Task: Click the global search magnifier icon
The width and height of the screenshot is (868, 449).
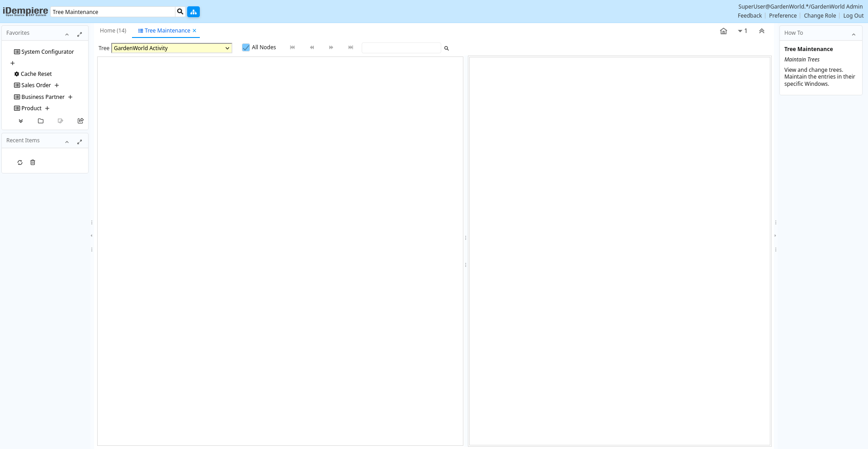Action: [x=180, y=12]
